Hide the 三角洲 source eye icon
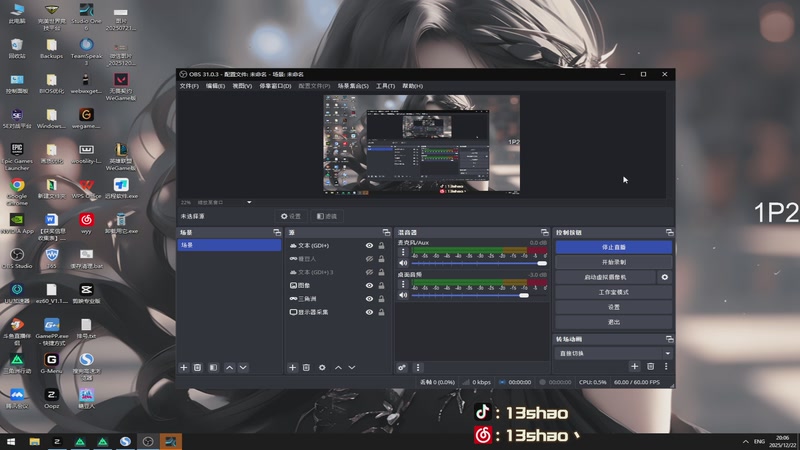800x450 pixels. [369, 298]
